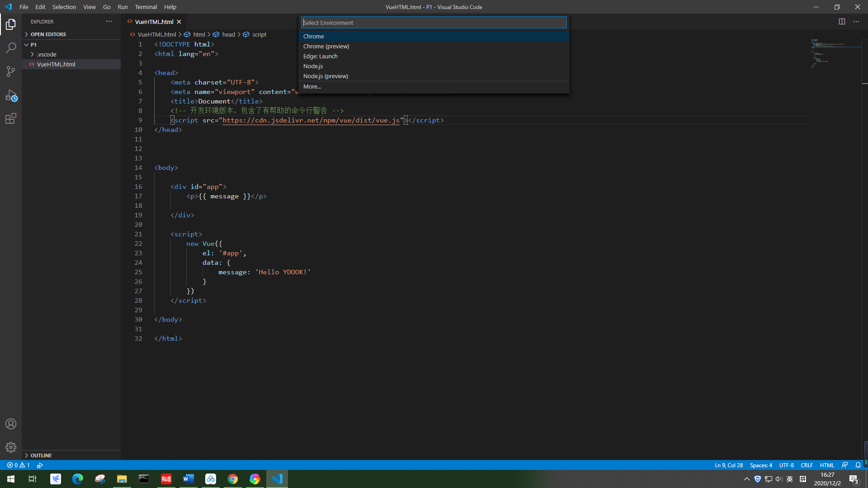The width and height of the screenshot is (868, 488).
Task: Open notifications bell in status bar
Action: (x=858, y=465)
